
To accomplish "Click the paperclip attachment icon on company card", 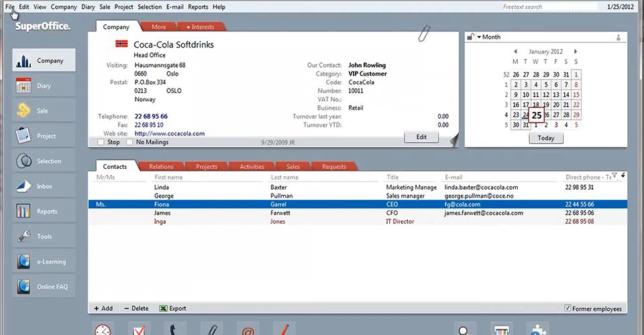I will pos(424,33).
